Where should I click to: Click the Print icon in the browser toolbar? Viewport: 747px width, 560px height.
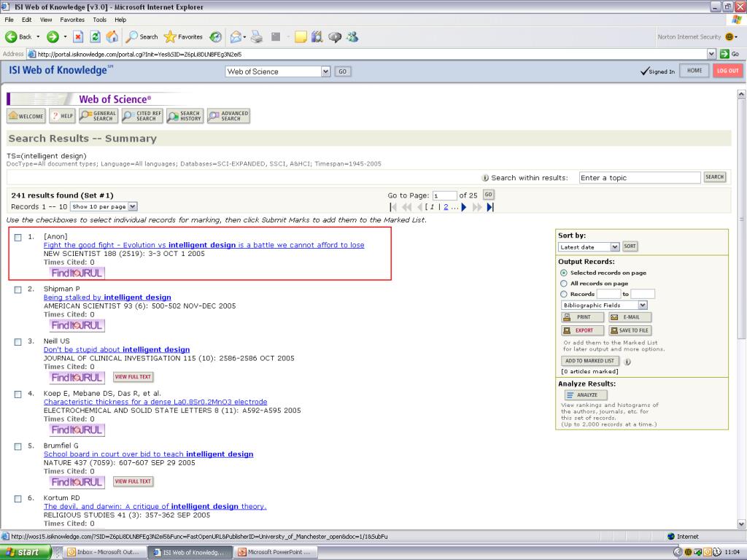[257, 36]
